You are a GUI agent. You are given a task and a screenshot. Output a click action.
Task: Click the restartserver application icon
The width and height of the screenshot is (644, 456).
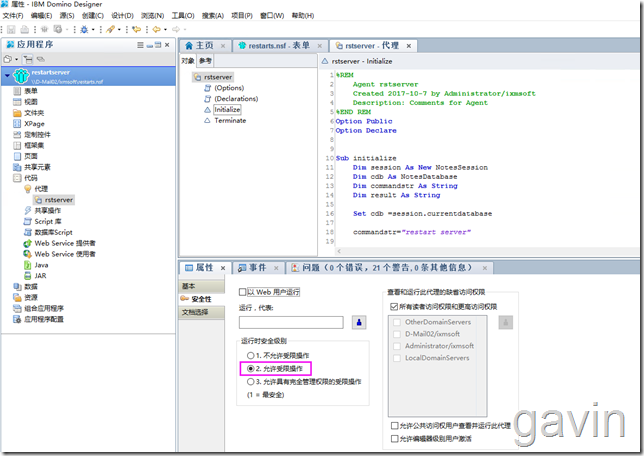tap(21, 76)
